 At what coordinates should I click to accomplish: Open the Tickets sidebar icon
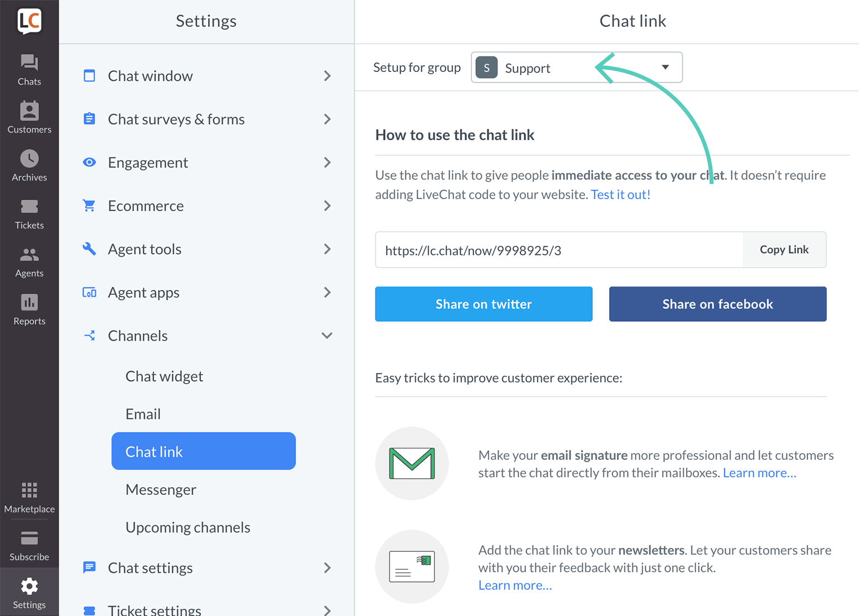pos(29,207)
